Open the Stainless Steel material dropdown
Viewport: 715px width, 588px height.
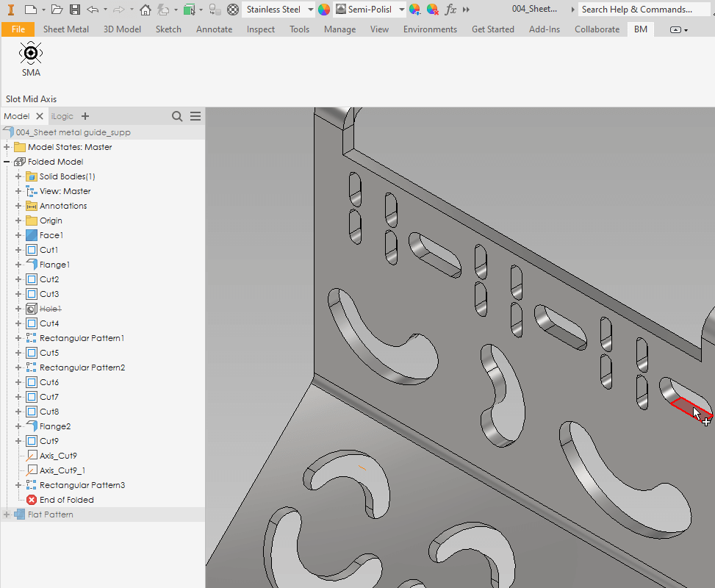310,10
